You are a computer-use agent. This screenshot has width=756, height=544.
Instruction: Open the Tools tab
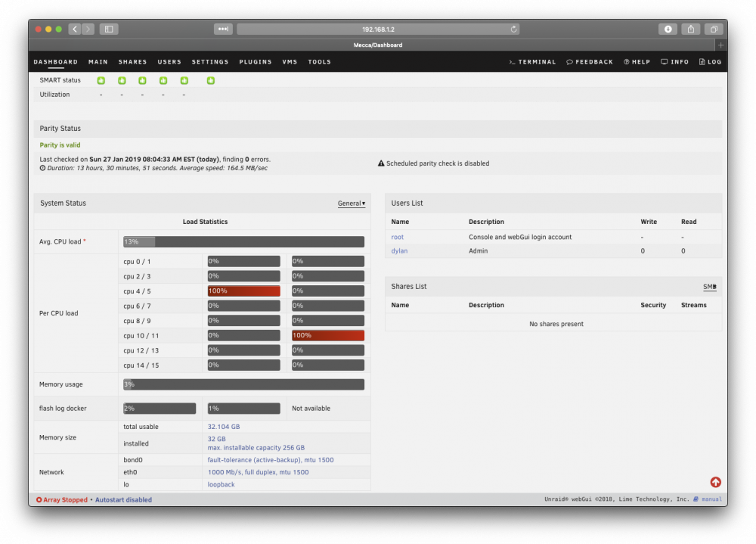[x=320, y=62]
